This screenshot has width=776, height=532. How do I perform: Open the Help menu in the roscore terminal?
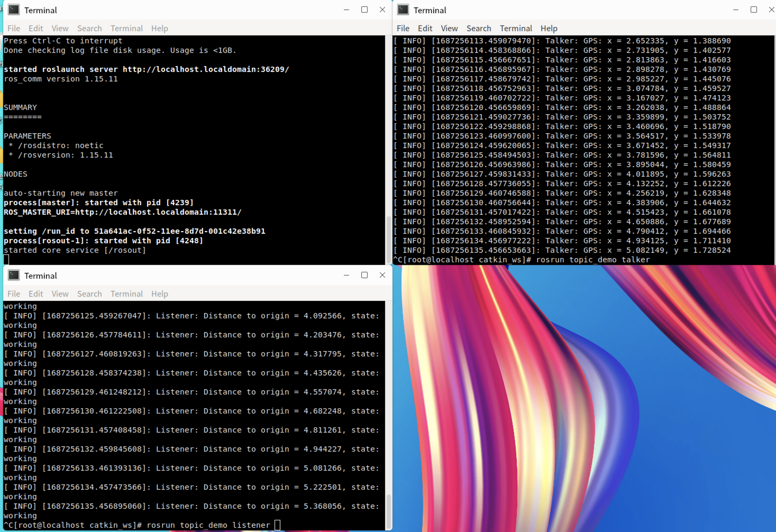click(159, 28)
